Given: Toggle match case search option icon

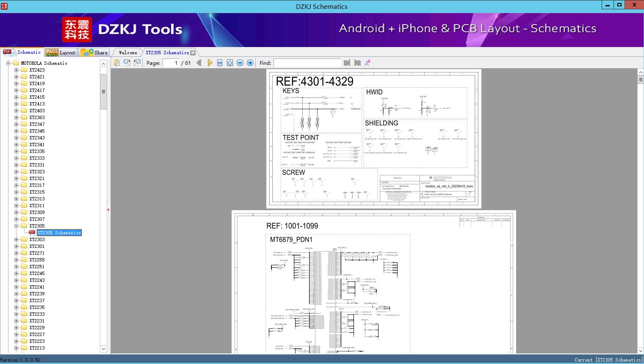Looking at the screenshot, I should [368, 63].
